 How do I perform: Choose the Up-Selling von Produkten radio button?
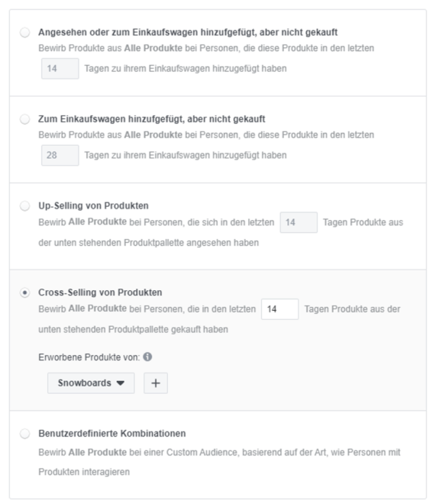pyautogui.click(x=24, y=205)
